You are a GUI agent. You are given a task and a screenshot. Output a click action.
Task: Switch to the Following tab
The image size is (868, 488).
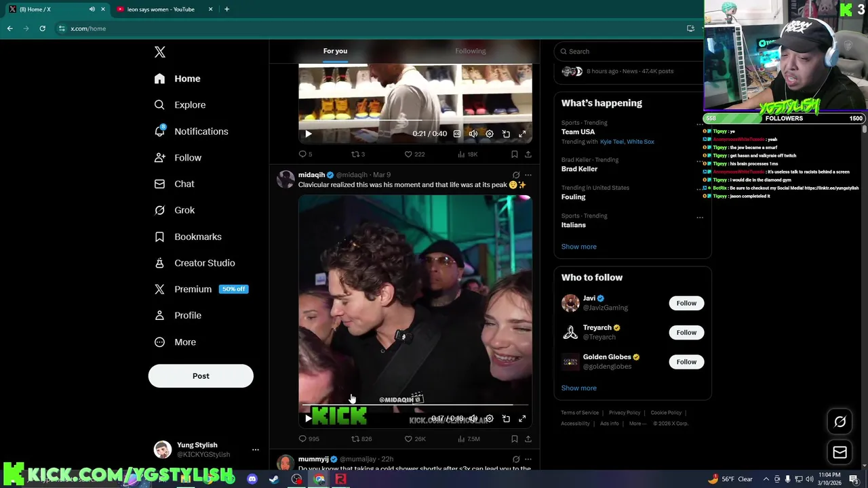[x=471, y=51]
